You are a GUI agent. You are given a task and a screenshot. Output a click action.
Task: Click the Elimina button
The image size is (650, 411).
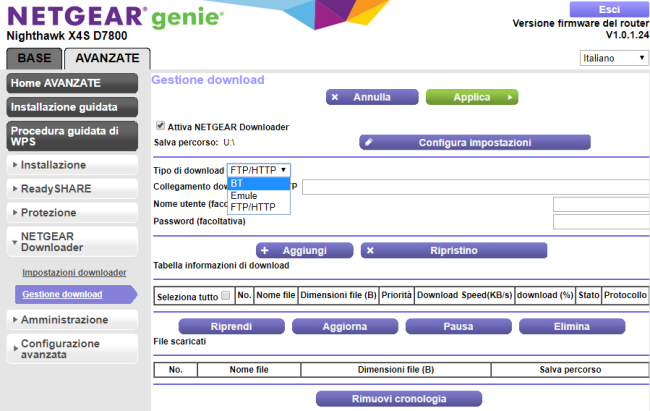[x=572, y=326]
